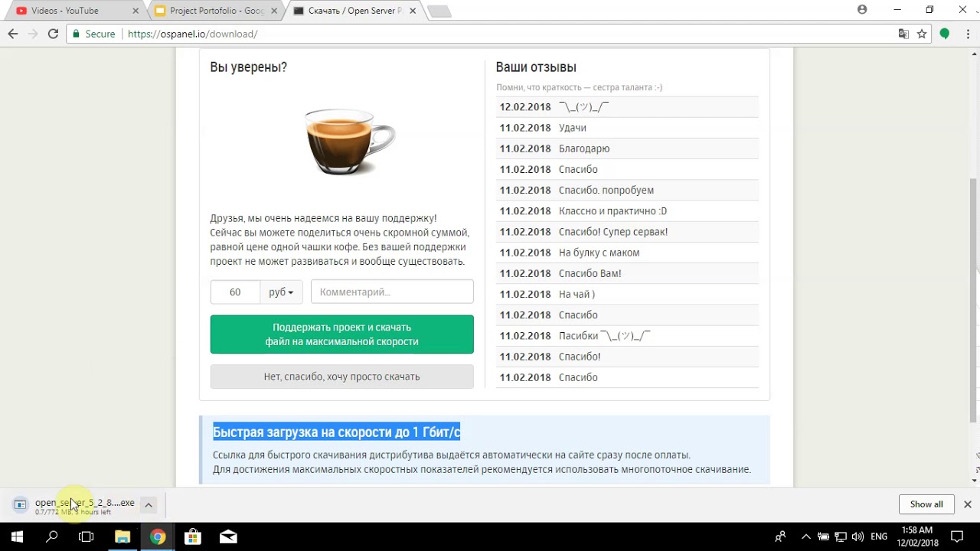Viewport: 980px width, 551px height.
Task: Show hidden system tray icons
Action: pyautogui.click(x=805, y=536)
